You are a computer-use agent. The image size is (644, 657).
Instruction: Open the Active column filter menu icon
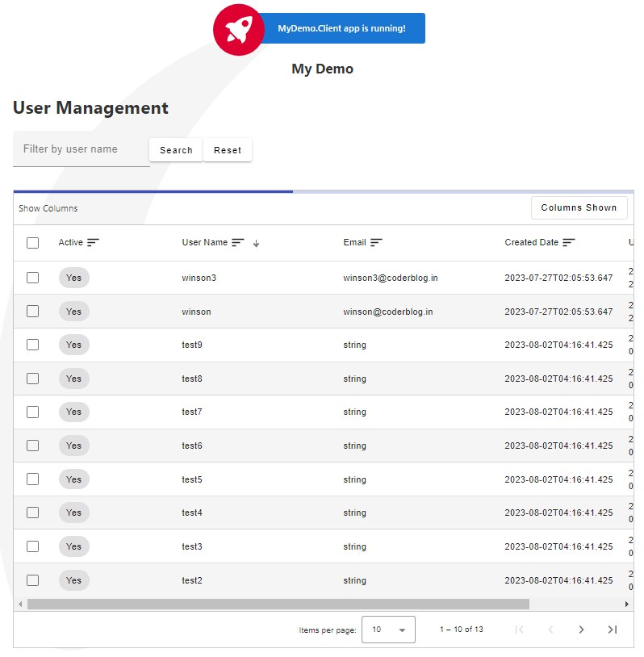pyautogui.click(x=93, y=243)
